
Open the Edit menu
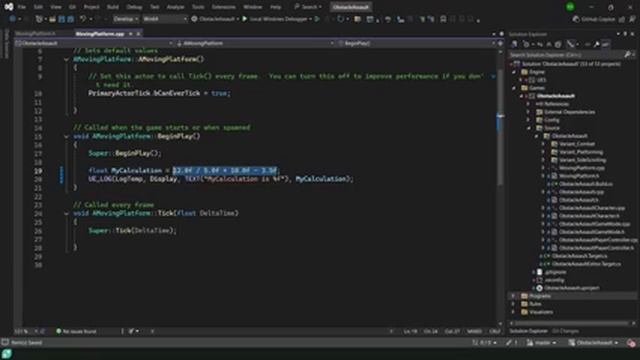(38, 7)
